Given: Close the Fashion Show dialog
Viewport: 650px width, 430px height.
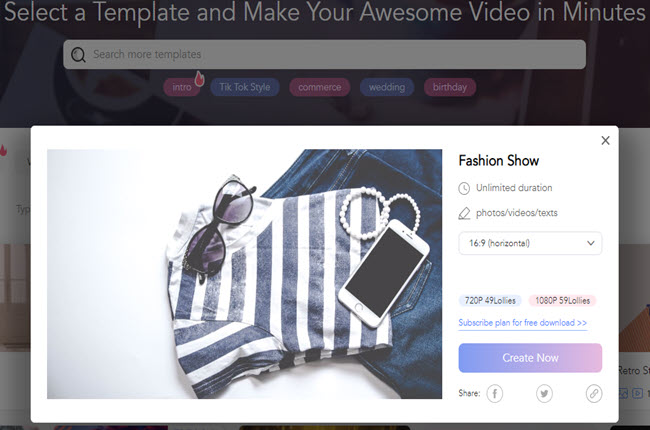Looking at the screenshot, I should point(605,141).
